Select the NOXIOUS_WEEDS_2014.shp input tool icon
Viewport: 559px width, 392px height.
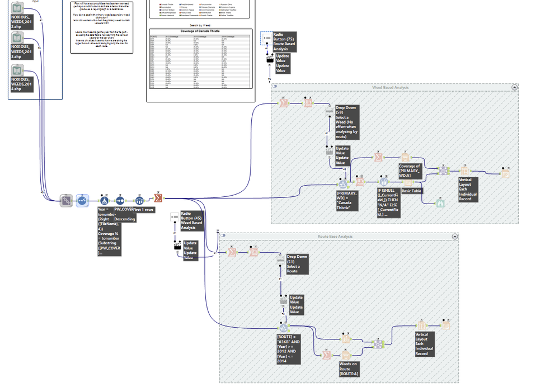[x=17, y=70]
